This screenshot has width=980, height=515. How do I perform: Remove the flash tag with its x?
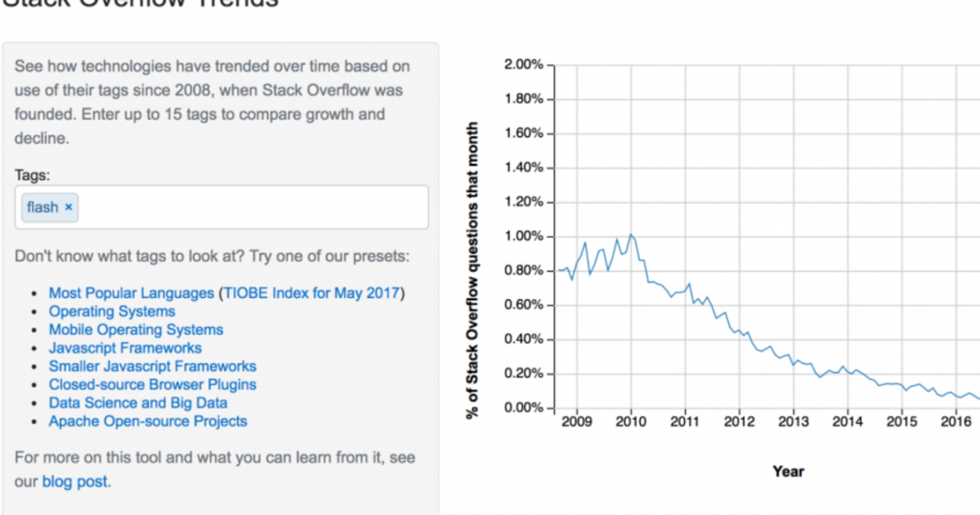69,207
